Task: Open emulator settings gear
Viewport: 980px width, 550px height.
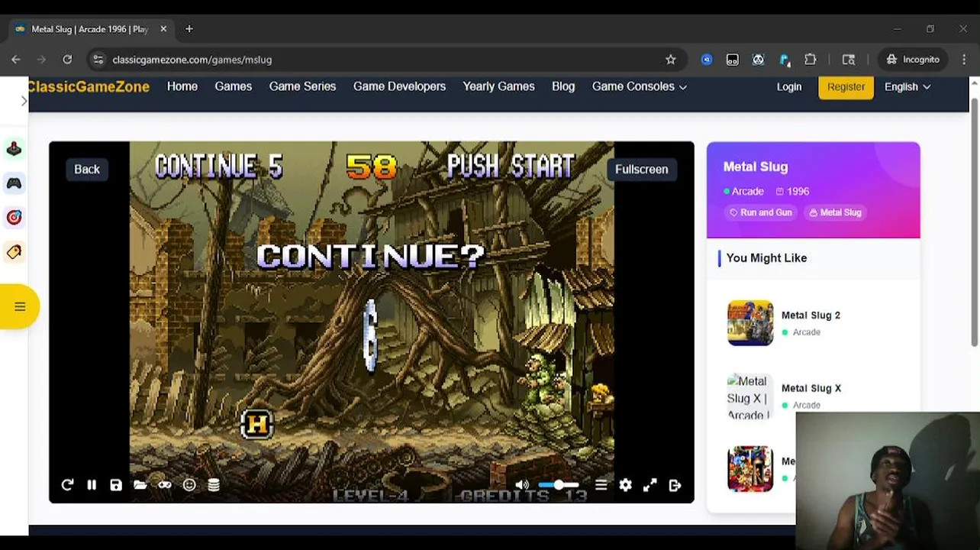Action: 626,485
